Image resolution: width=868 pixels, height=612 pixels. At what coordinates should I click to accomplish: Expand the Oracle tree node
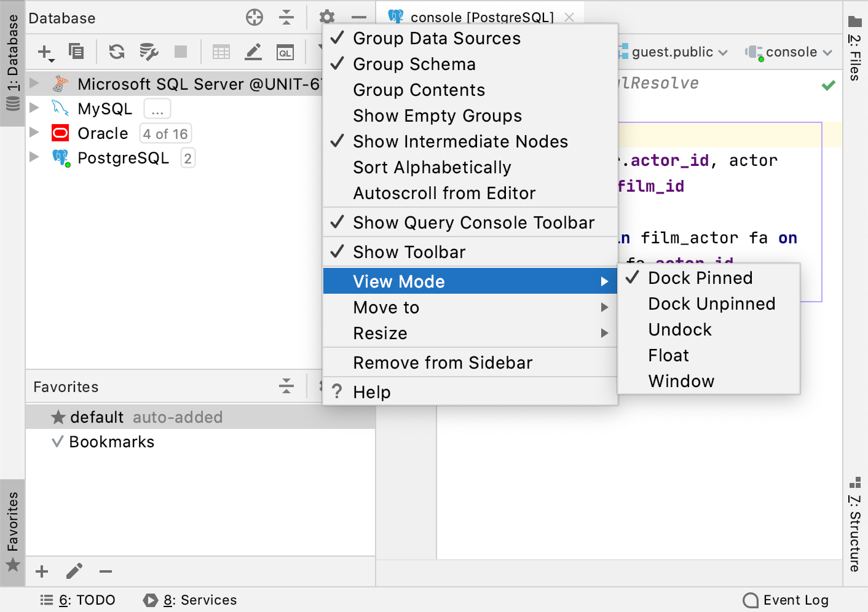point(34,132)
